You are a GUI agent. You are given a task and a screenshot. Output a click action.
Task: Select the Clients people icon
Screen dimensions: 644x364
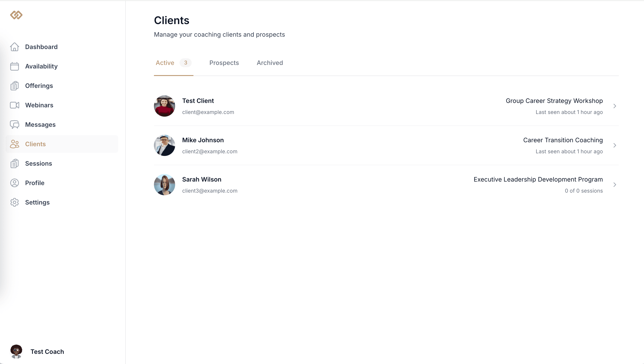pyautogui.click(x=15, y=144)
